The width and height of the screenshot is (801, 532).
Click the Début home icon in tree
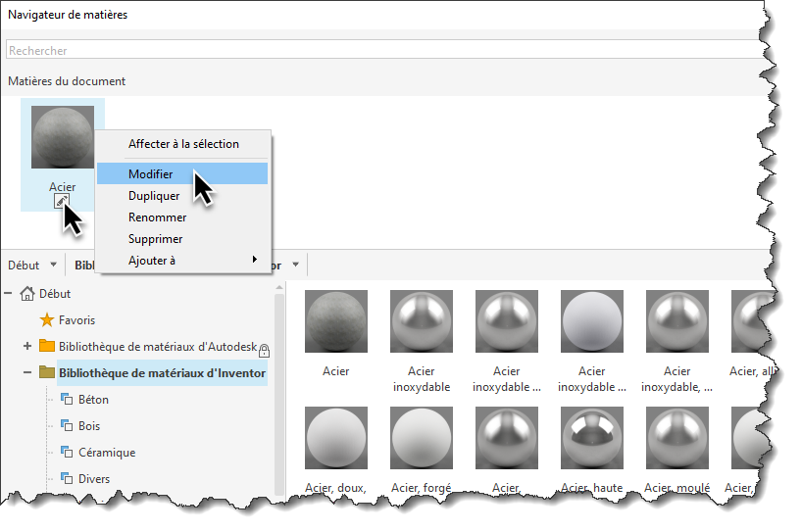[x=28, y=293]
